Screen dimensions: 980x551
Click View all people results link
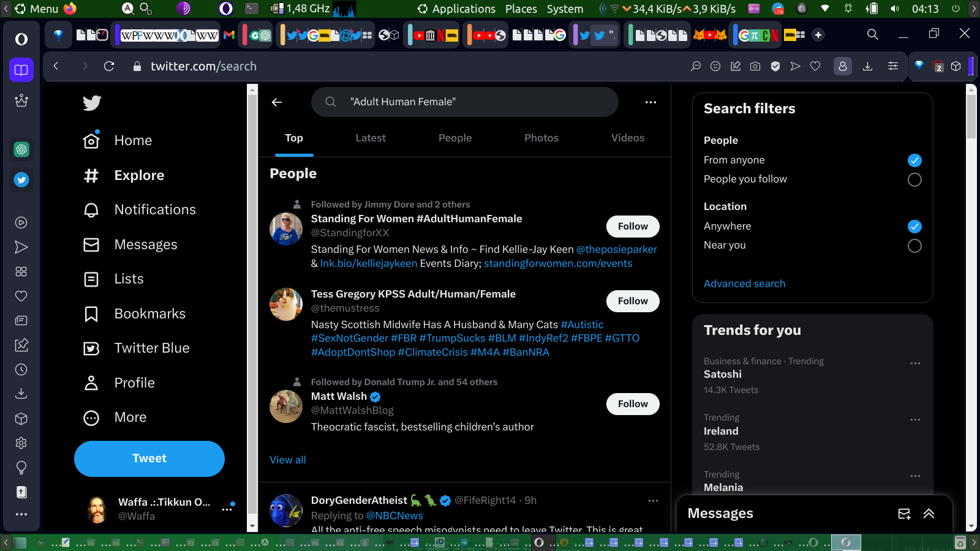288,460
